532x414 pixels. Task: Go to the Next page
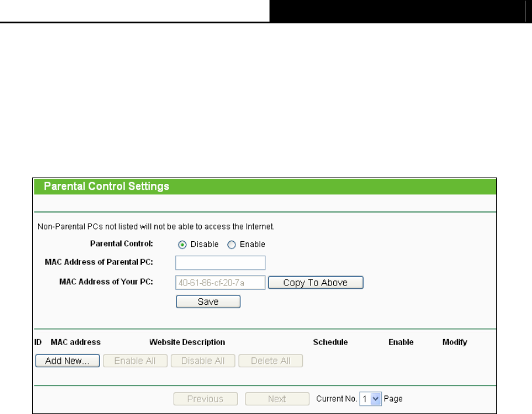pyautogui.click(x=277, y=399)
